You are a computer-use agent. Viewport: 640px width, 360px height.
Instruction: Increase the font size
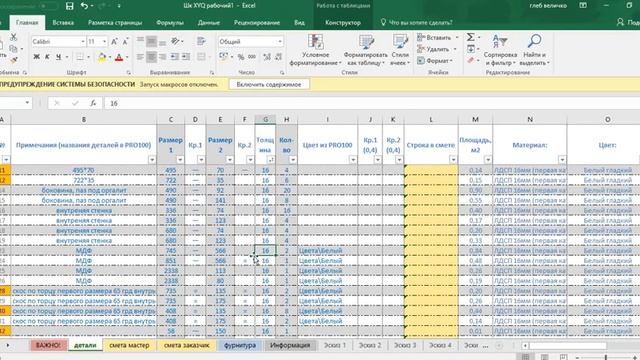[x=115, y=42]
